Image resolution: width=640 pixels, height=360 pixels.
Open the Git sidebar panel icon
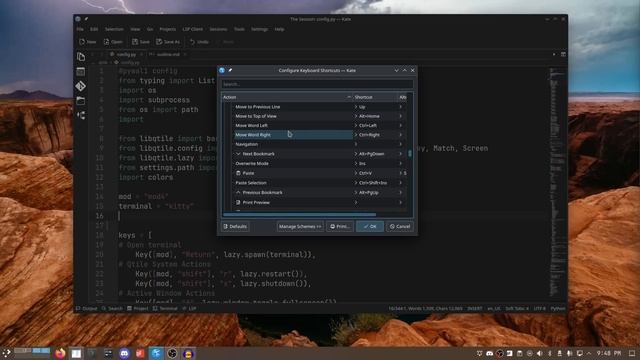pyautogui.click(x=81, y=86)
